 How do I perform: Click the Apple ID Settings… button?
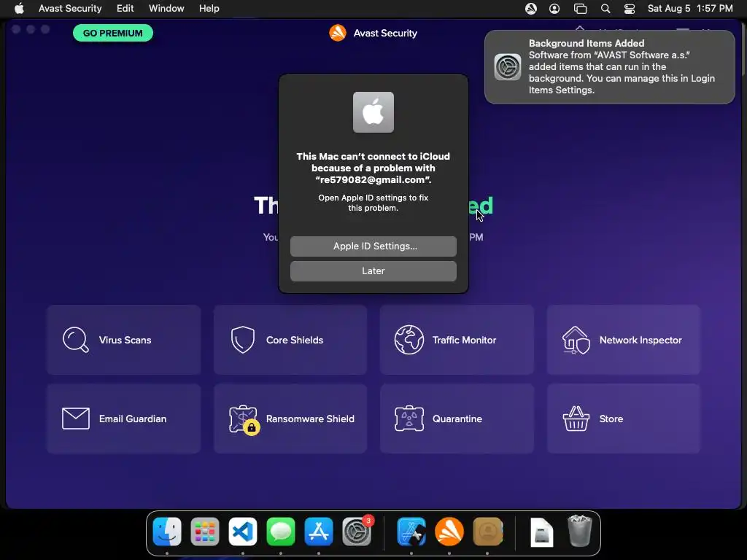pos(373,246)
